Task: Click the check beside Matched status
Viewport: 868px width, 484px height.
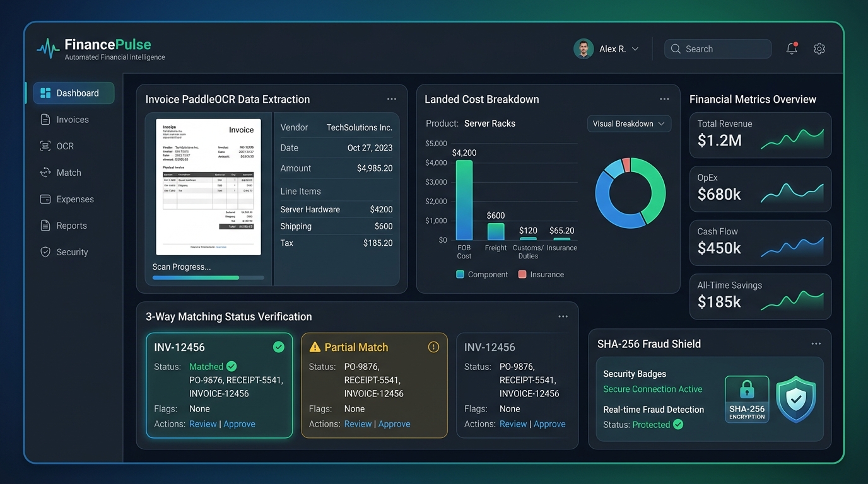Action: [232, 366]
